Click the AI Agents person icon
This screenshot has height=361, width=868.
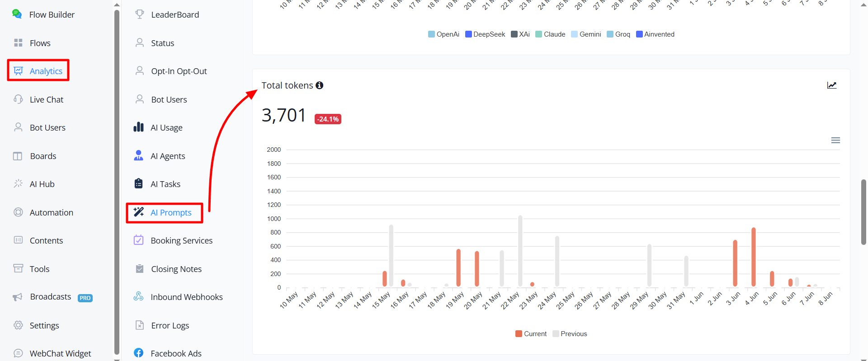[139, 155]
